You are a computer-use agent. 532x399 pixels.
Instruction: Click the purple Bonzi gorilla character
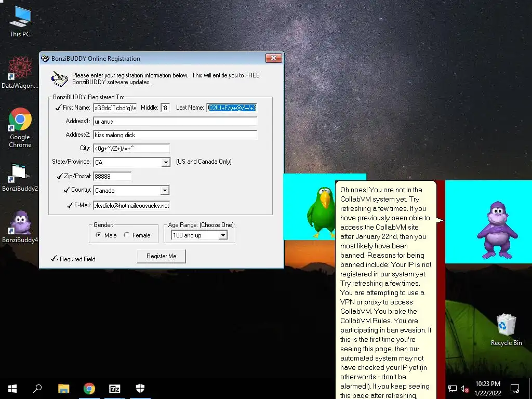(x=497, y=230)
